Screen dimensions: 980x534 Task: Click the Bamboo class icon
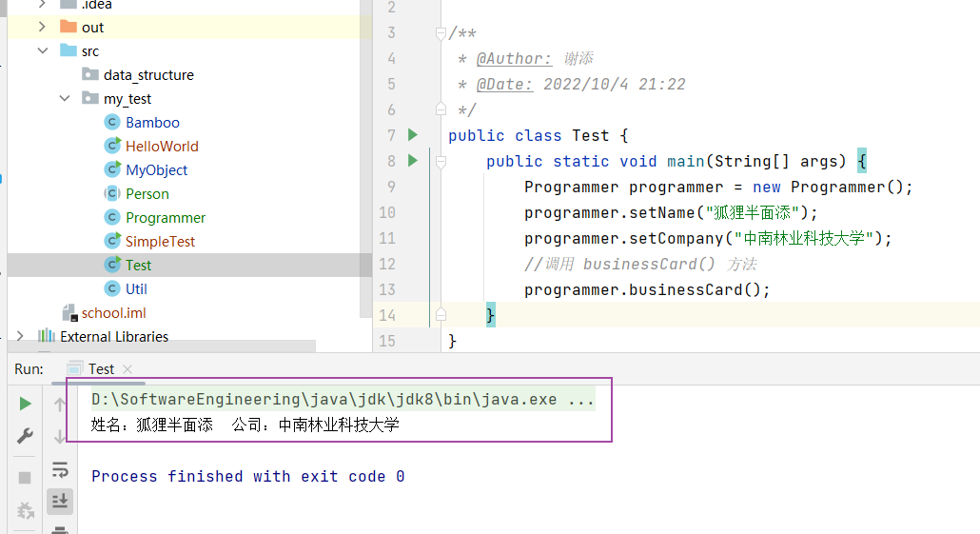pyautogui.click(x=112, y=122)
